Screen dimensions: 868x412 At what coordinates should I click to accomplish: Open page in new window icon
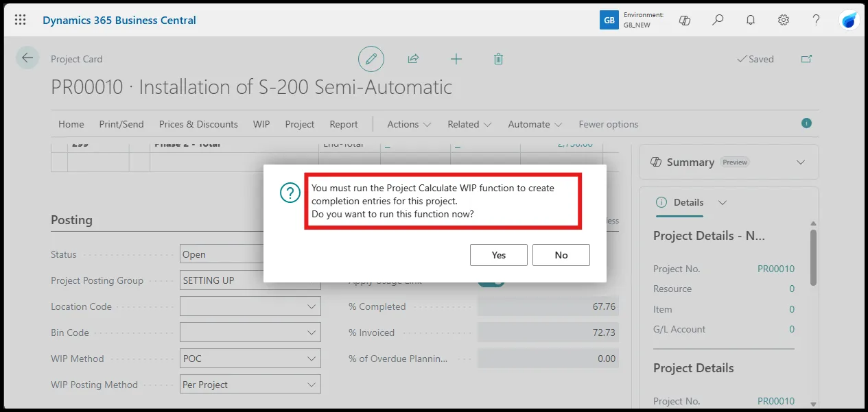click(807, 59)
